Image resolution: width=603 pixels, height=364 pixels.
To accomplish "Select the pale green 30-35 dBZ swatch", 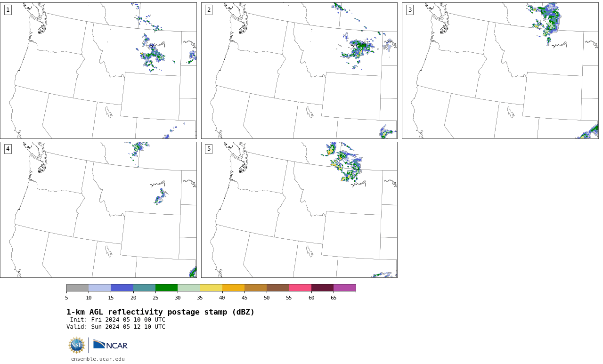I will [x=189, y=288].
